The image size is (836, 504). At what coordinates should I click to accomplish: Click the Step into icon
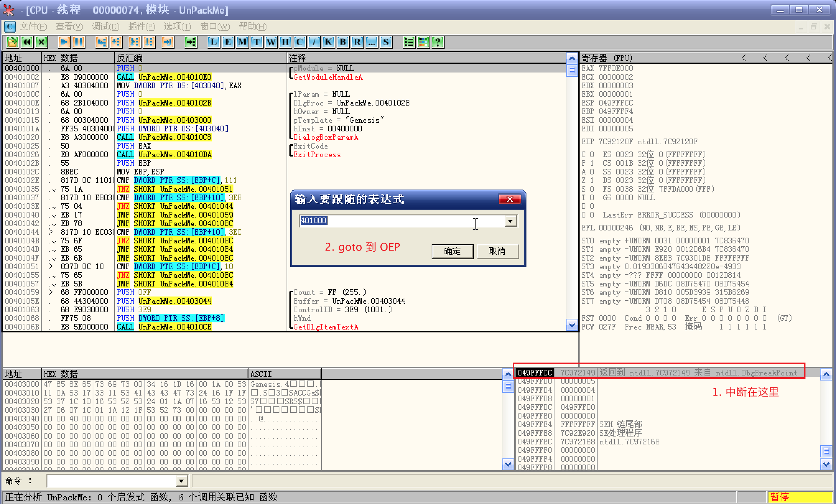click(x=102, y=42)
